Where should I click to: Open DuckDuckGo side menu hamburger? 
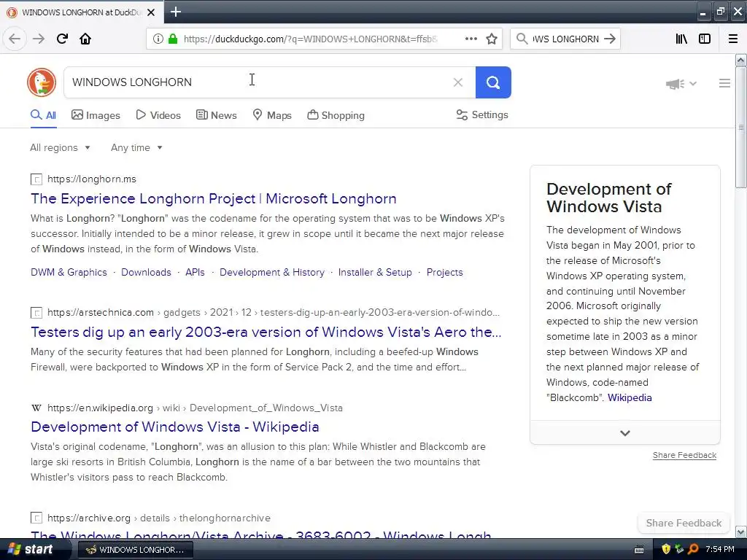pyautogui.click(x=724, y=83)
